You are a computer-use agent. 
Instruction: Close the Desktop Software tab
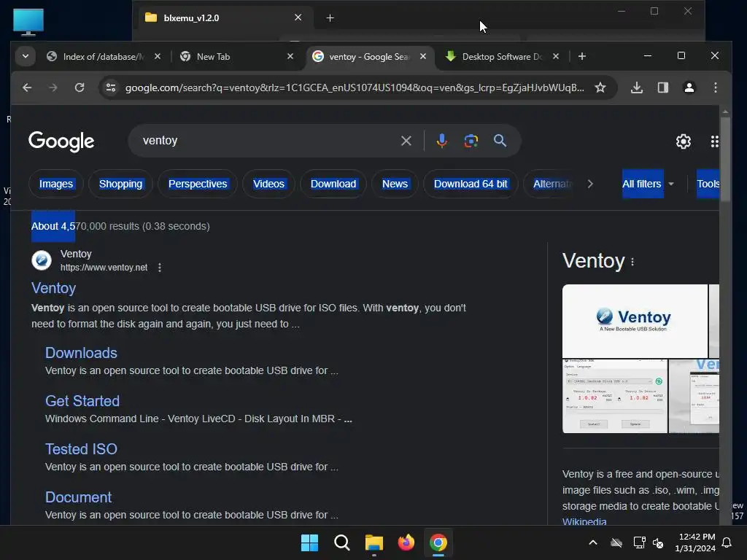pyautogui.click(x=555, y=57)
